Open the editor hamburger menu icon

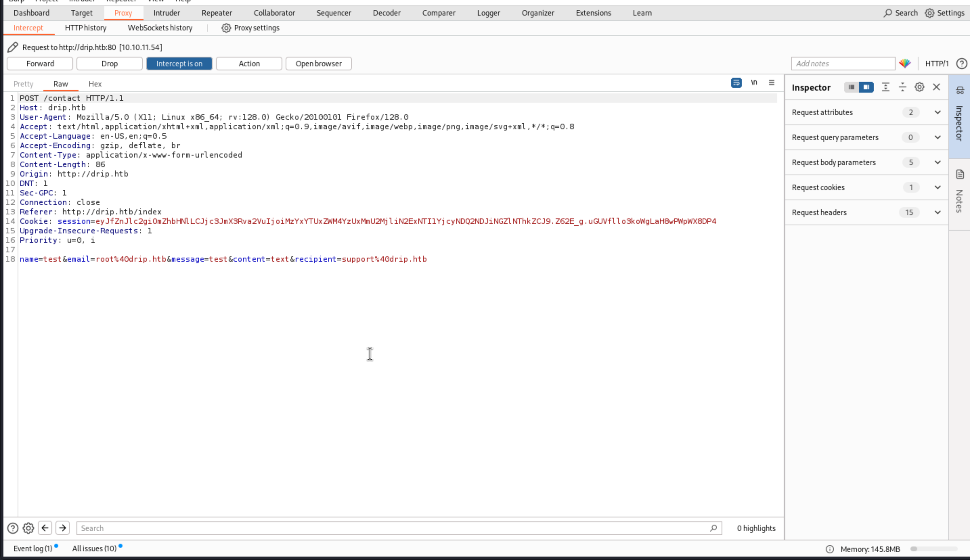[x=771, y=83]
